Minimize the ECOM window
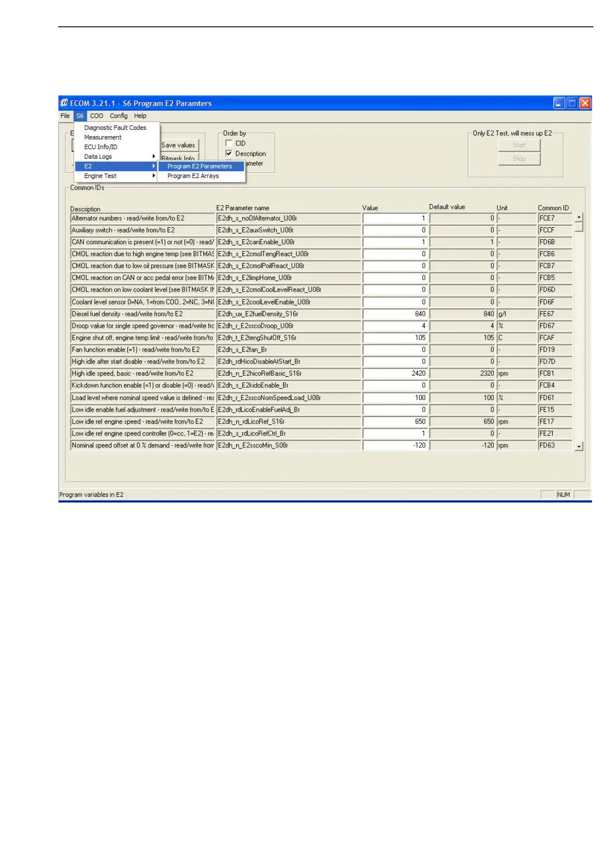 coord(559,103)
